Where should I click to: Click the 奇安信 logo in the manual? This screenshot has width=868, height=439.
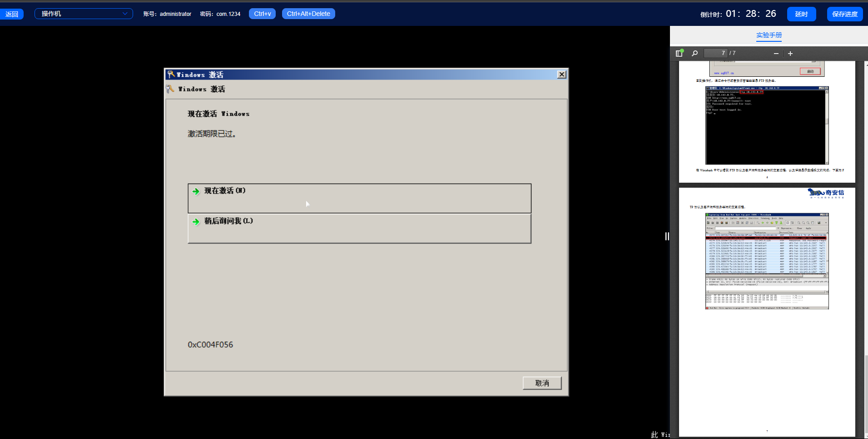[826, 194]
